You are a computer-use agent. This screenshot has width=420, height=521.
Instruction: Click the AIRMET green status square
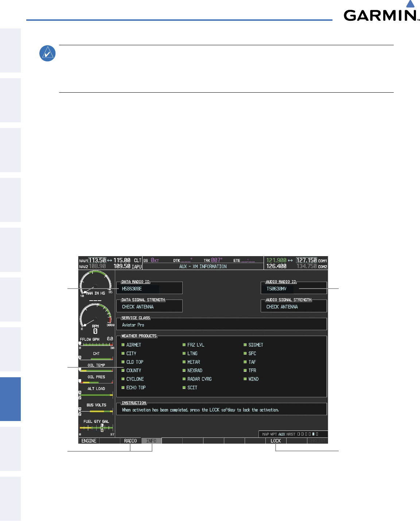point(123,345)
